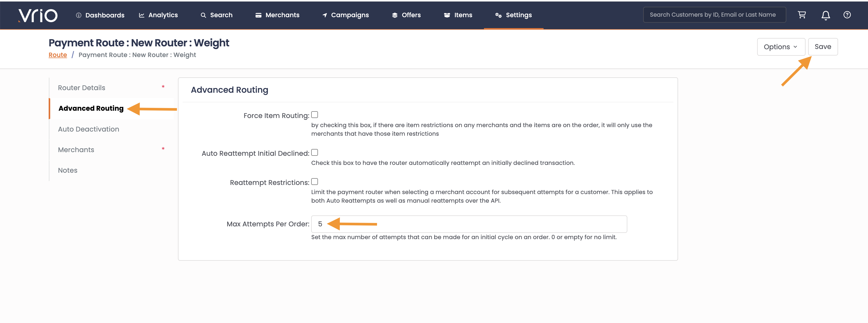Enable Reattempt Restrictions checkbox

(x=314, y=182)
